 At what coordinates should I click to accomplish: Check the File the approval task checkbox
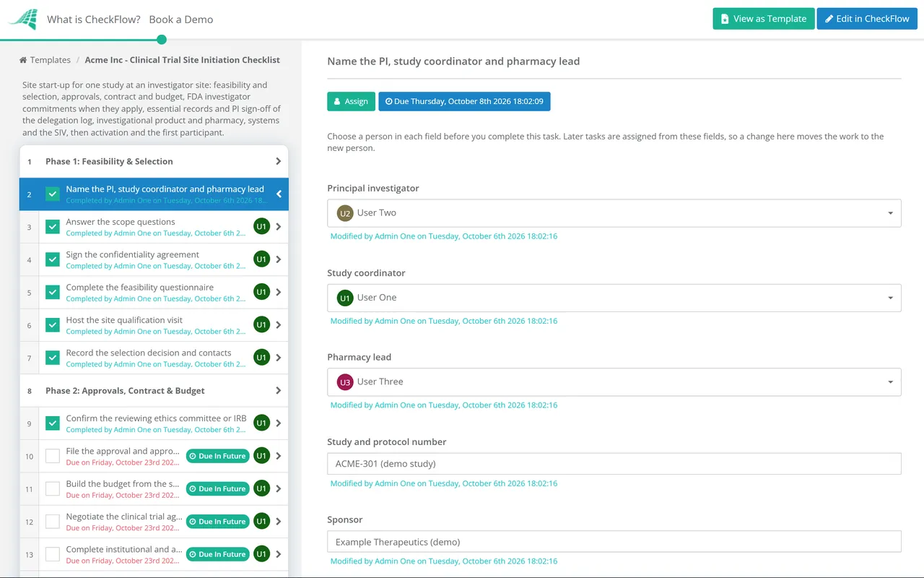tap(53, 456)
